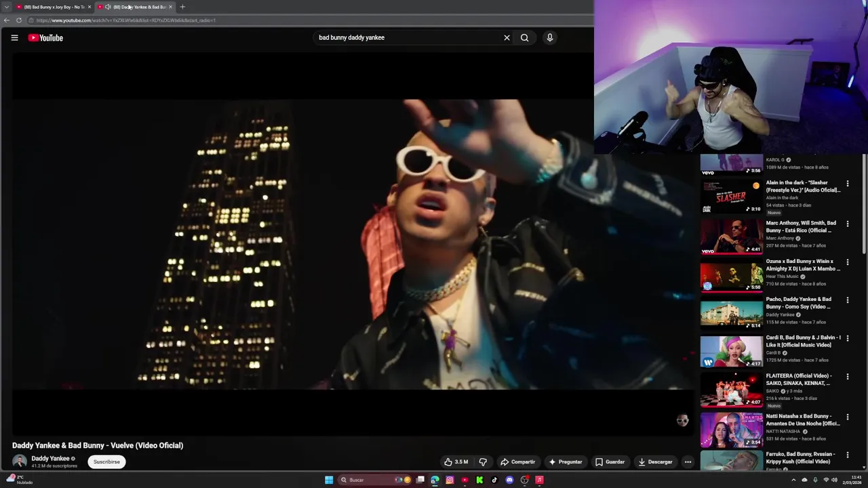
Task: Open a new browser tab with plus
Action: 182,7
